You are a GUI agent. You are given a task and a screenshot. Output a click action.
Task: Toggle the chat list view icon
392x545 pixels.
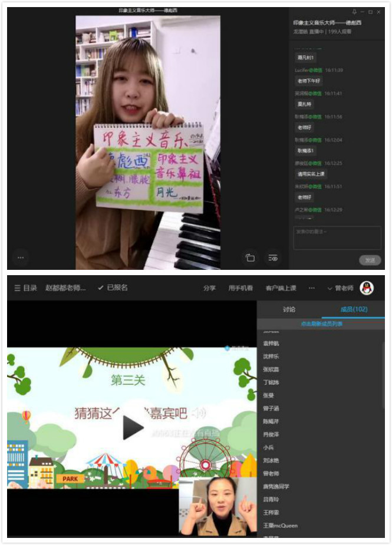coord(273,258)
